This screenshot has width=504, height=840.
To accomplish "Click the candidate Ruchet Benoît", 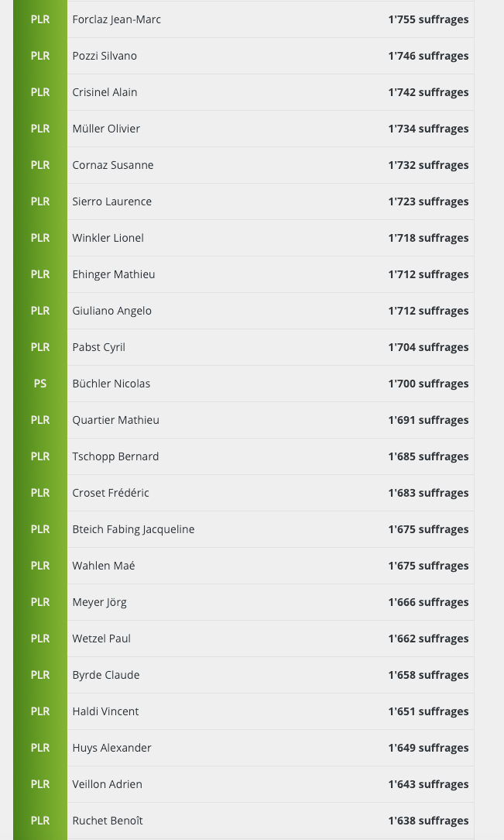I will pyautogui.click(x=108, y=821).
